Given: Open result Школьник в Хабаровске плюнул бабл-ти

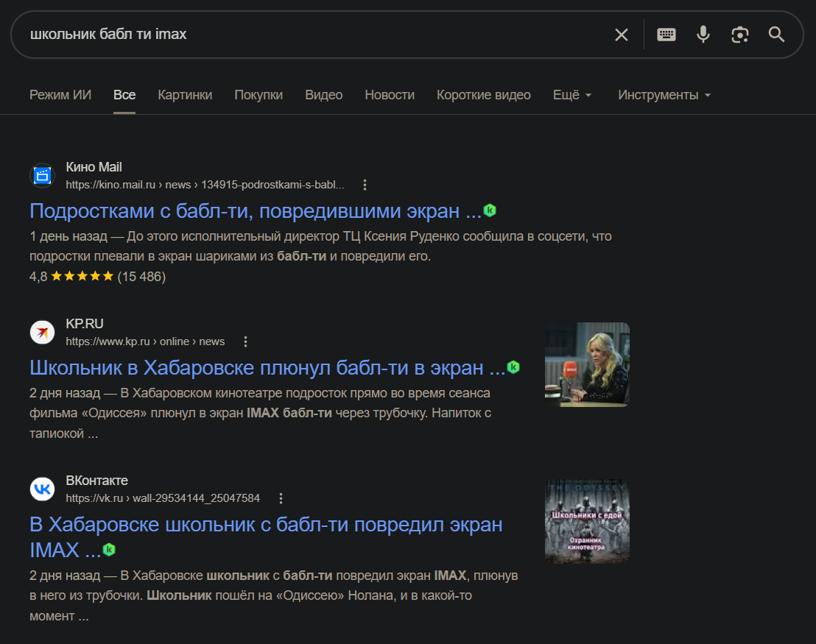Looking at the screenshot, I should pos(267,368).
